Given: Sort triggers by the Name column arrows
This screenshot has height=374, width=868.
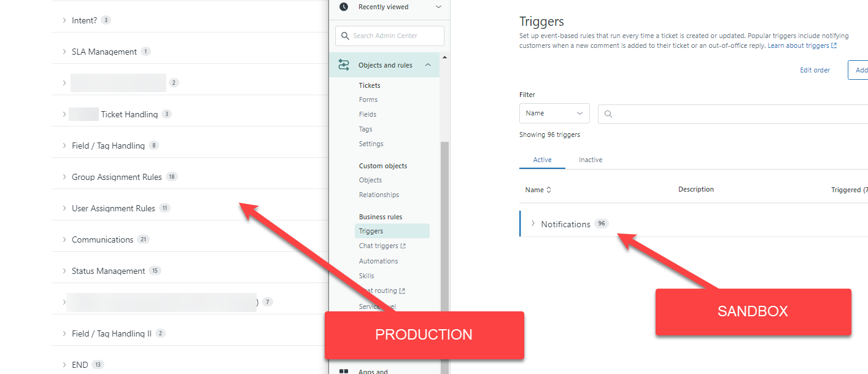Looking at the screenshot, I should point(549,190).
